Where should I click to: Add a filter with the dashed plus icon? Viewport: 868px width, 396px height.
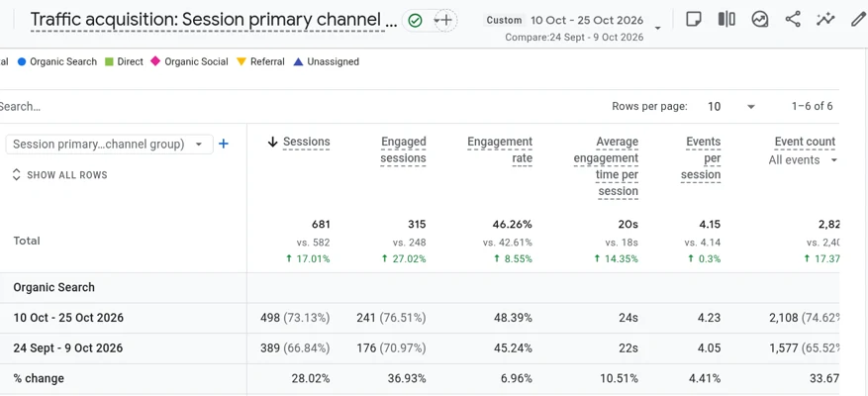coord(445,21)
